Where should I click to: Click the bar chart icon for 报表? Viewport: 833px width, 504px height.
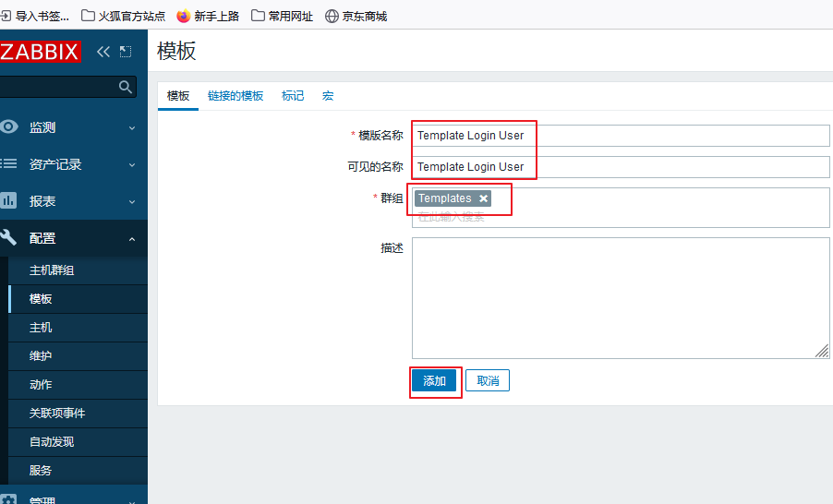[8, 200]
